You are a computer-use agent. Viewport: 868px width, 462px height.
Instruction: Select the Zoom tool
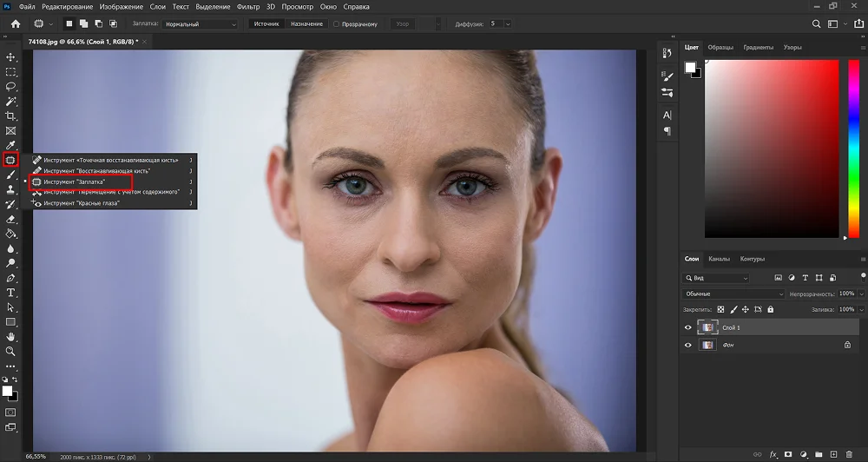pos(10,351)
